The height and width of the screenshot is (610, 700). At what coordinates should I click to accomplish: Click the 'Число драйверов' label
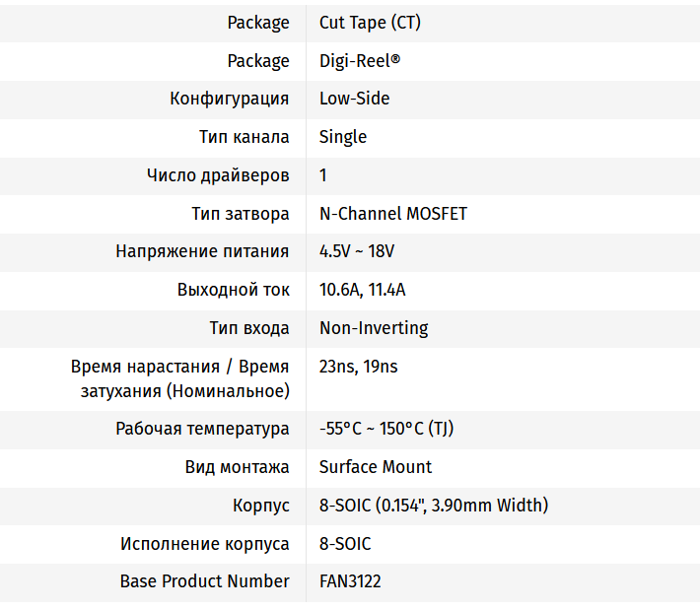[218, 175]
